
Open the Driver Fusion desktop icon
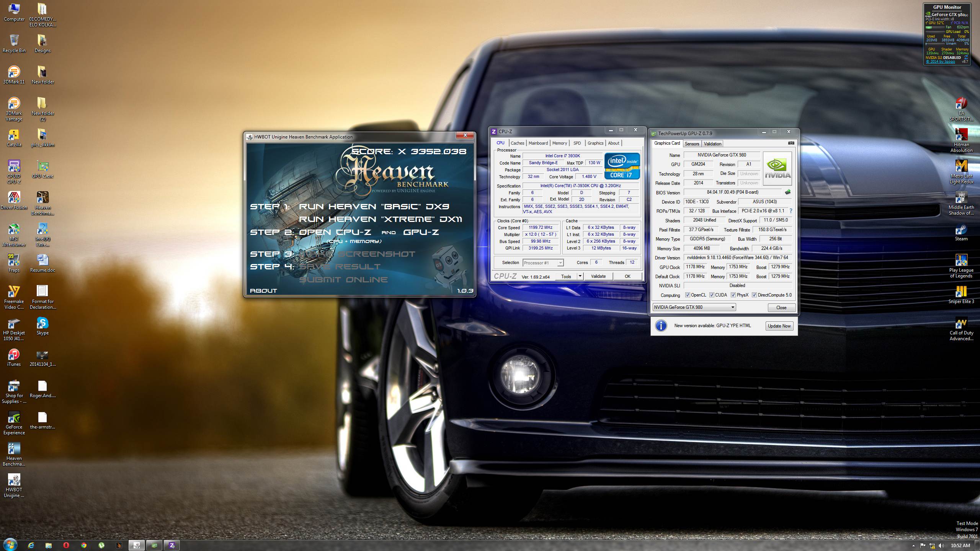[14, 201]
